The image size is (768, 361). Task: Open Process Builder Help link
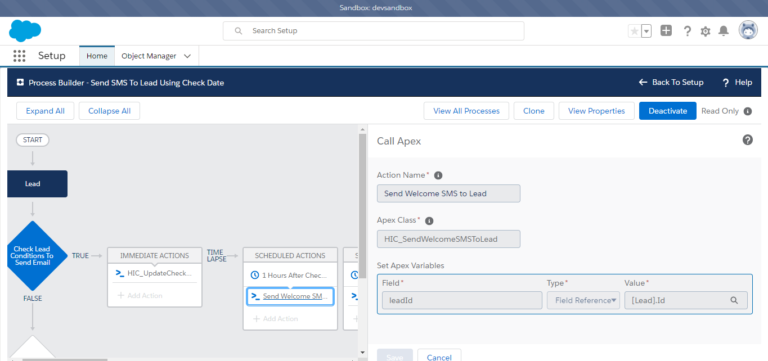pyautogui.click(x=737, y=82)
